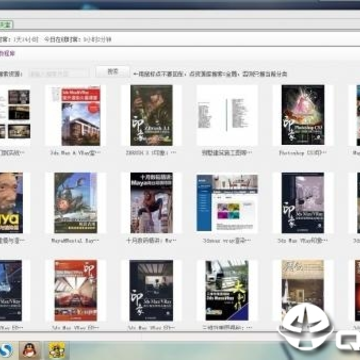Open the Spider-Man Maya book cover
Screen dimensions: 360x360
pos(151,203)
